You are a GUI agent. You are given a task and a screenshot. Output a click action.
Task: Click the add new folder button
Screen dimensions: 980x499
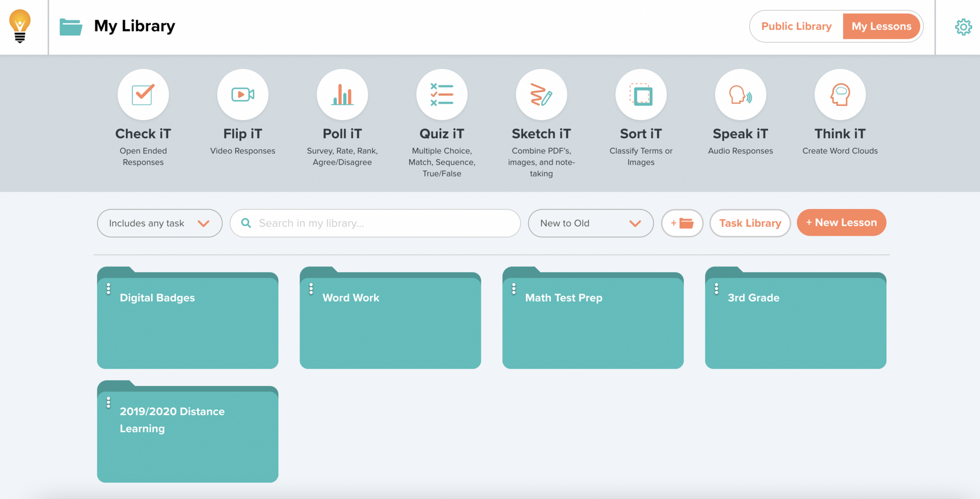pyautogui.click(x=682, y=223)
